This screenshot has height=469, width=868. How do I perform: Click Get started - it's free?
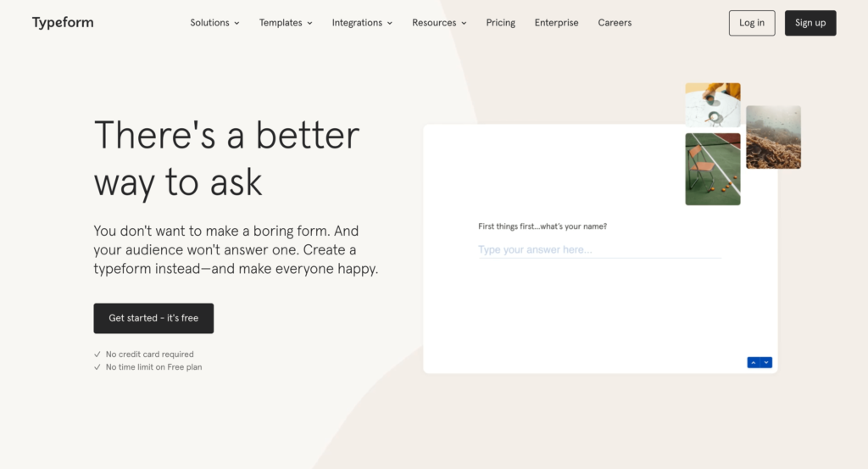tap(153, 318)
